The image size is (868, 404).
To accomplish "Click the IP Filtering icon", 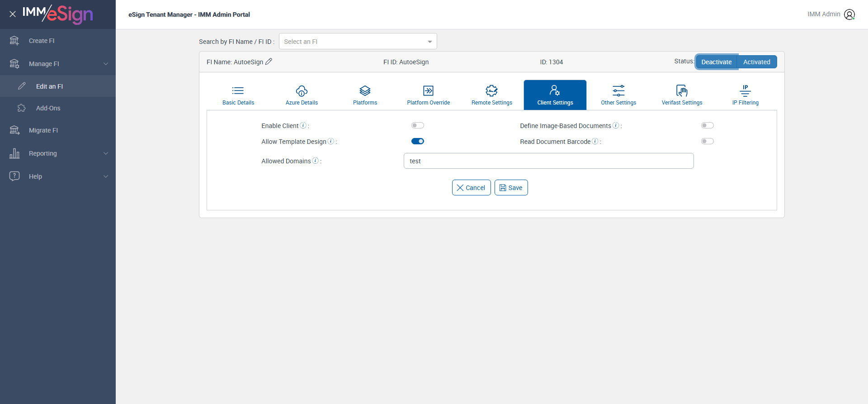I will pyautogui.click(x=745, y=91).
